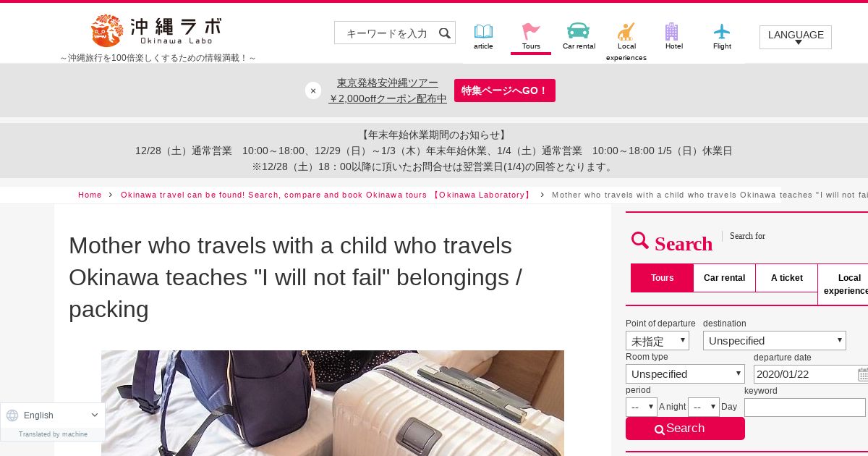The height and width of the screenshot is (456, 868).
Task: Click the keyword search magnifier icon
Action: (445, 33)
